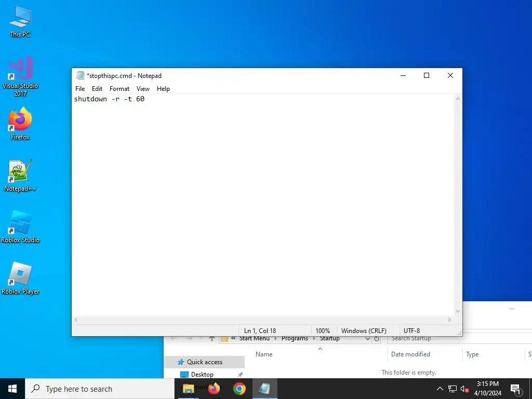The width and height of the screenshot is (532, 399).
Task: Open the Notepad Format menu
Action: 119,89
